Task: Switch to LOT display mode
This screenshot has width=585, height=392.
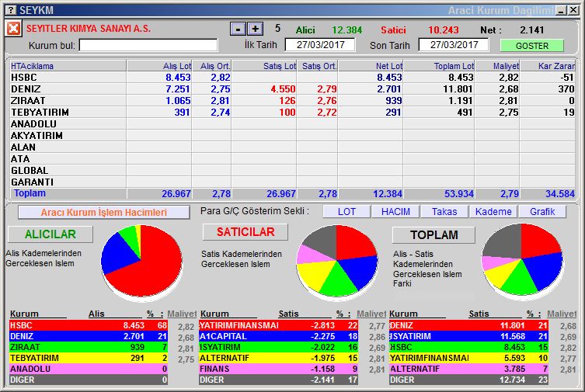Action: pyautogui.click(x=346, y=212)
